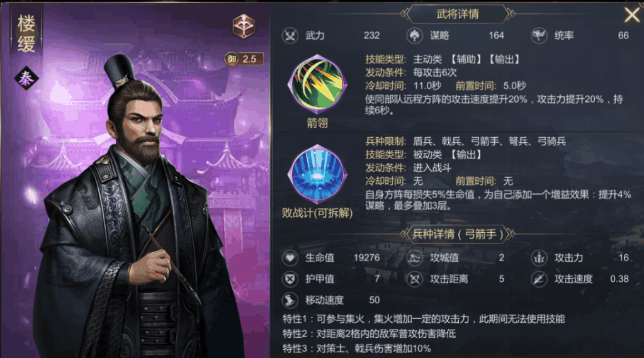
Task: Select the 统率 helmet stat icon
Action: 539,36
